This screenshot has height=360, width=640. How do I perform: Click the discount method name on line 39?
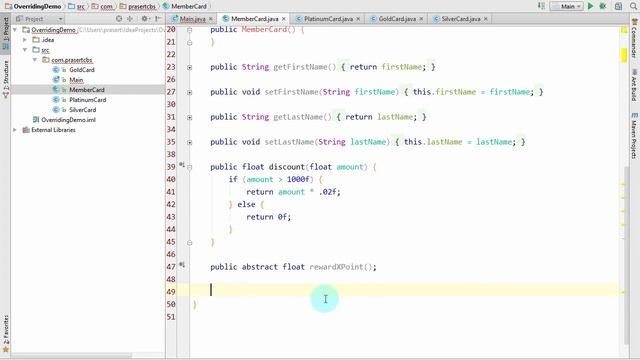coord(287,167)
